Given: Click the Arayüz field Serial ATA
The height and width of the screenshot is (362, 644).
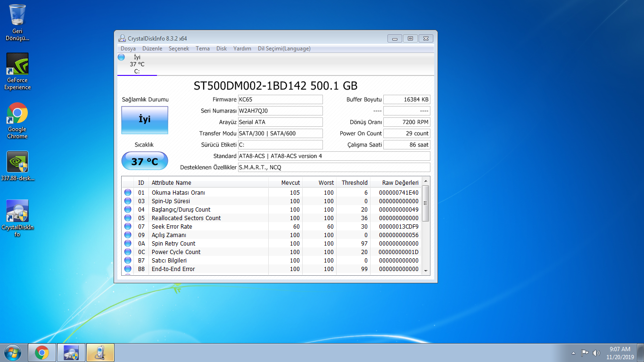Looking at the screenshot, I should (281, 122).
